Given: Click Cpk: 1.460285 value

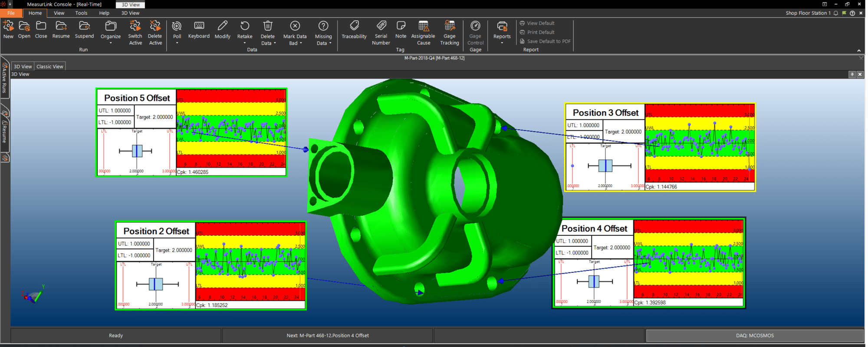Looking at the screenshot, I should click(x=193, y=172).
